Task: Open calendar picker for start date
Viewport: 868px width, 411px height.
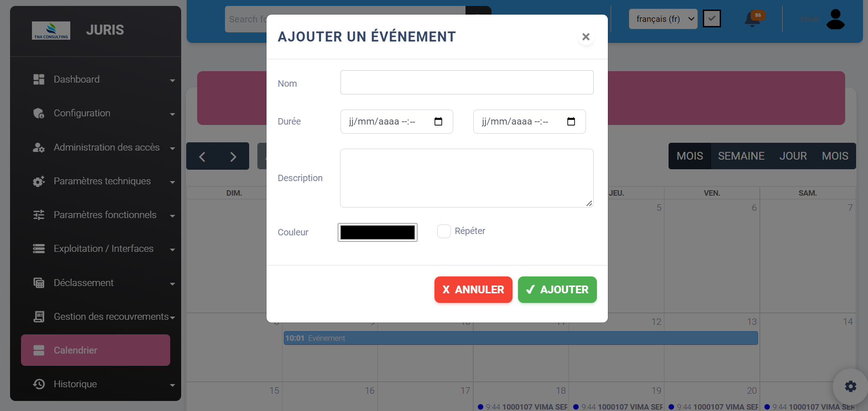Action: pyautogui.click(x=438, y=121)
